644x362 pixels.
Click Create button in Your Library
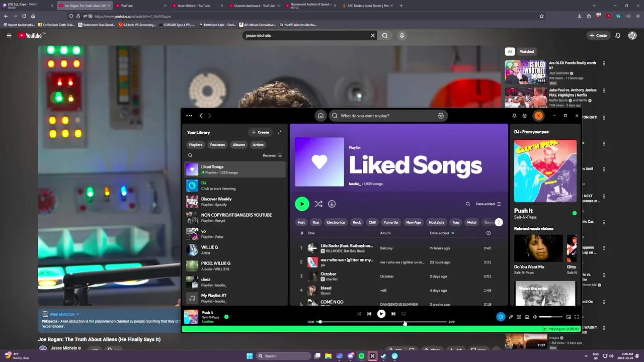point(261,132)
